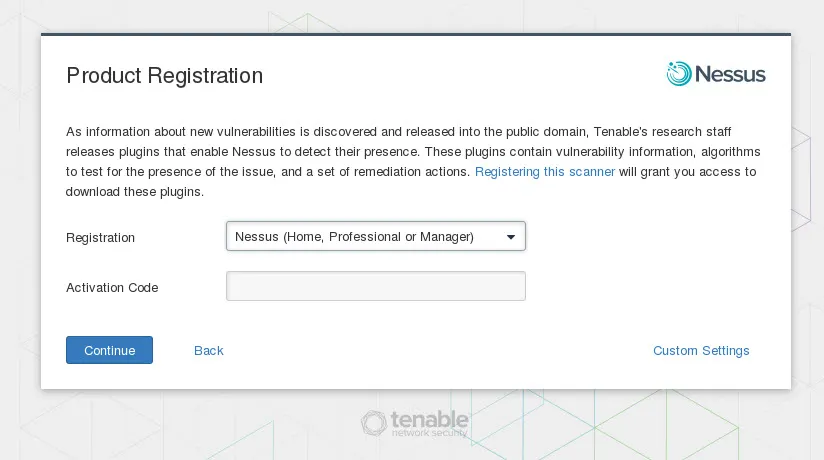Click the plugin description paragraph
This screenshot has width=824, height=460.
pyautogui.click(x=400, y=152)
